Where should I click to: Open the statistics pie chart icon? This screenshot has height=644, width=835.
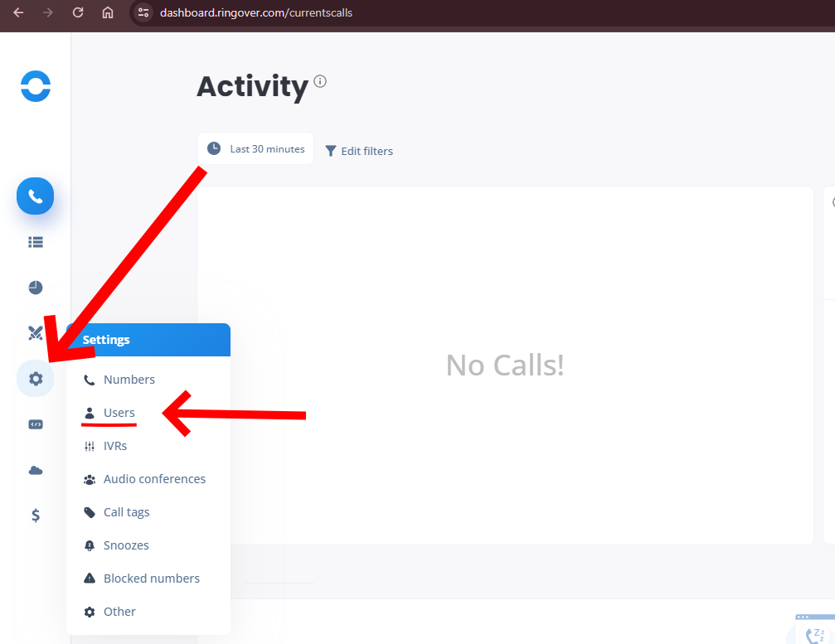[36, 288]
